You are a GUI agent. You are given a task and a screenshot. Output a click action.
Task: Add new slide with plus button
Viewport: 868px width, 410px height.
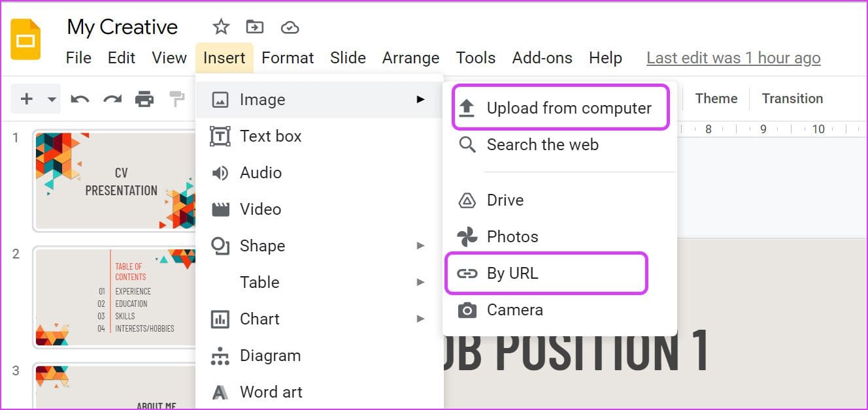point(27,99)
